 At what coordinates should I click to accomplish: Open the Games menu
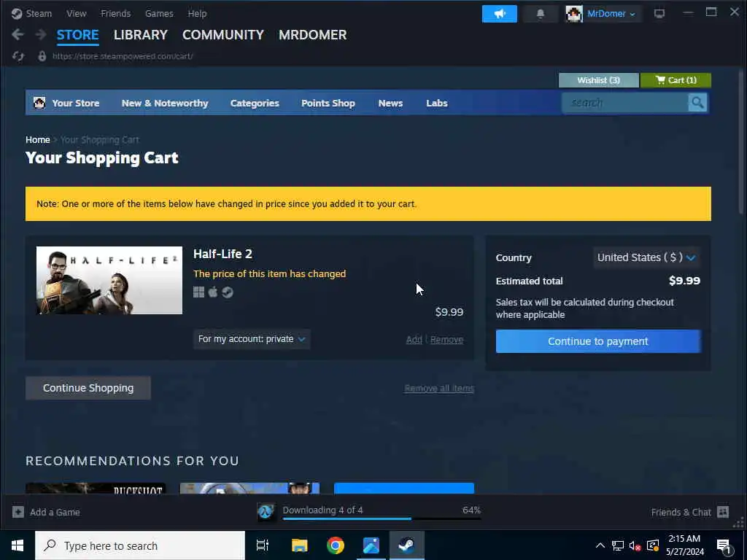click(159, 13)
